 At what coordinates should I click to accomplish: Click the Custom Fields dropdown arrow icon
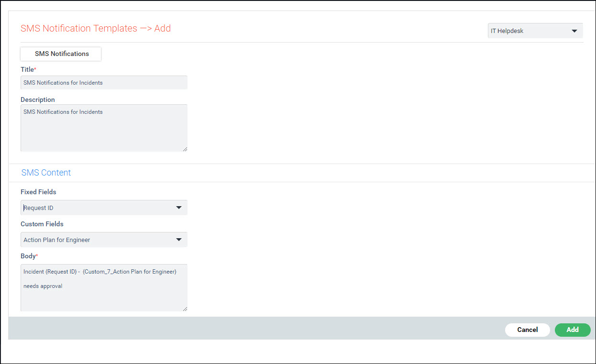click(179, 239)
